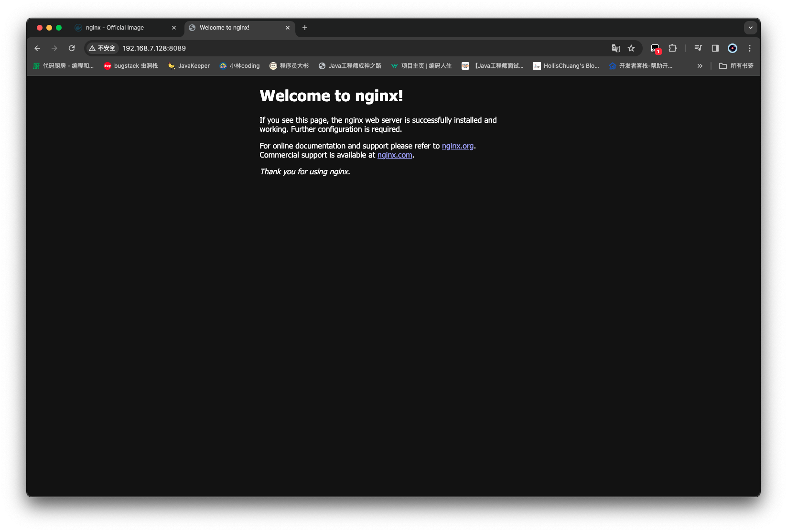Viewport: 787px width, 532px height.
Task: Open the 小林coding bookmark
Action: coord(239,66)
